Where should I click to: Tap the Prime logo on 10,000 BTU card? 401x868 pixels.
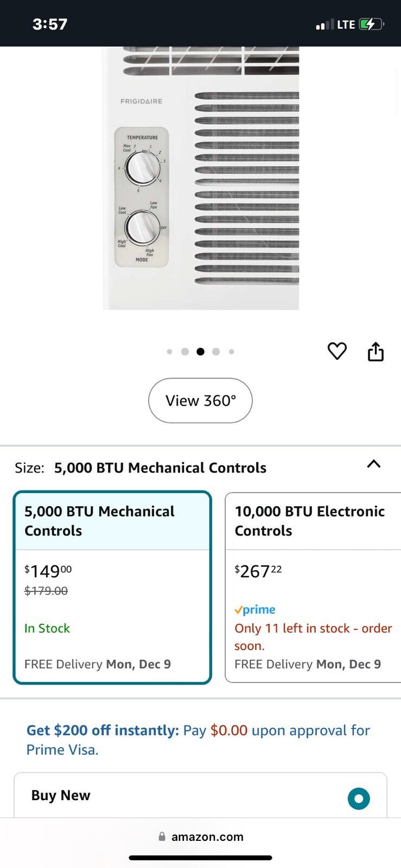point(255,610)
